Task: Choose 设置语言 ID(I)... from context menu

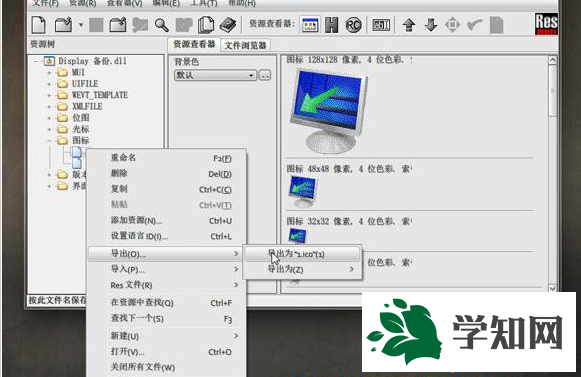Action: (166, 236)
